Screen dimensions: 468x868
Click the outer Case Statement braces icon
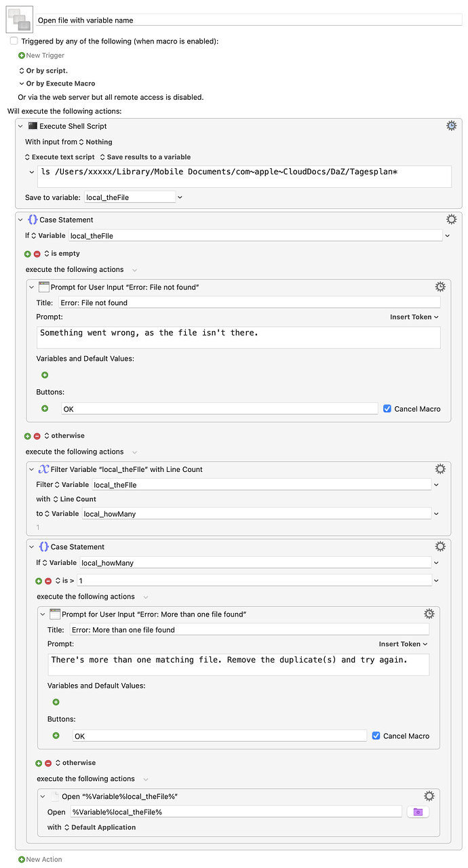33,220
